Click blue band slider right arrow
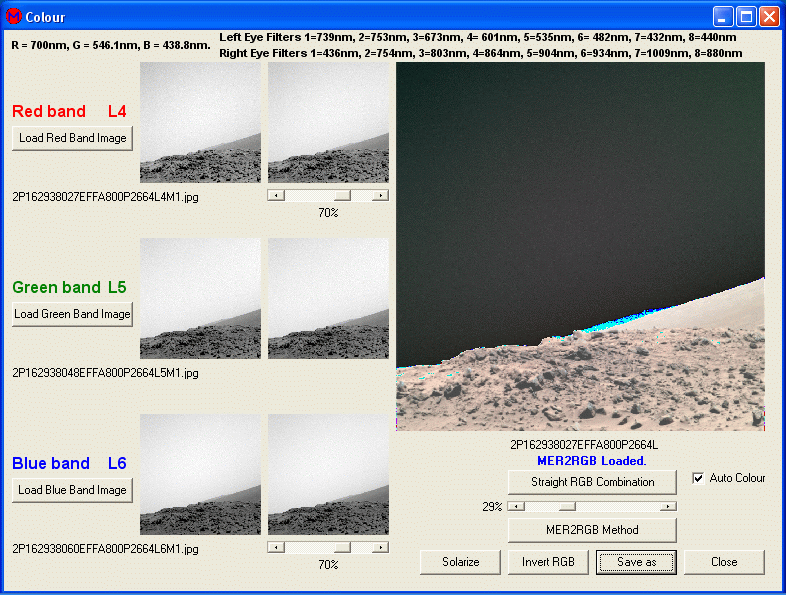This screenshot has width=786, height=595. click(381, 547)
